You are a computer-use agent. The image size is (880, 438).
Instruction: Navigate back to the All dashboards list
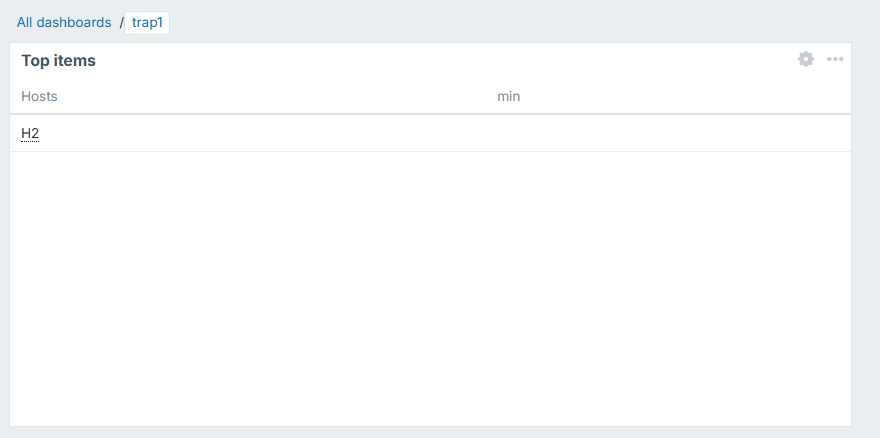[64, 22]
